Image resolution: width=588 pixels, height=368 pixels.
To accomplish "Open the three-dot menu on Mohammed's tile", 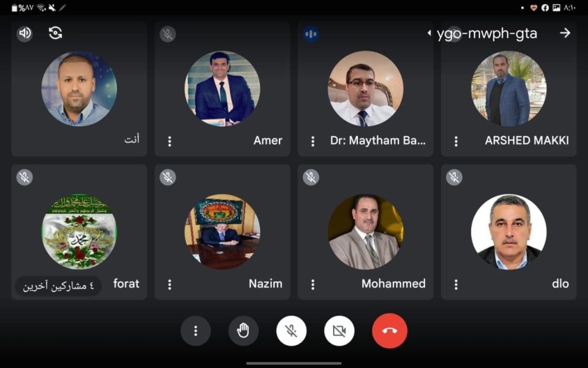I will point(313,284).
